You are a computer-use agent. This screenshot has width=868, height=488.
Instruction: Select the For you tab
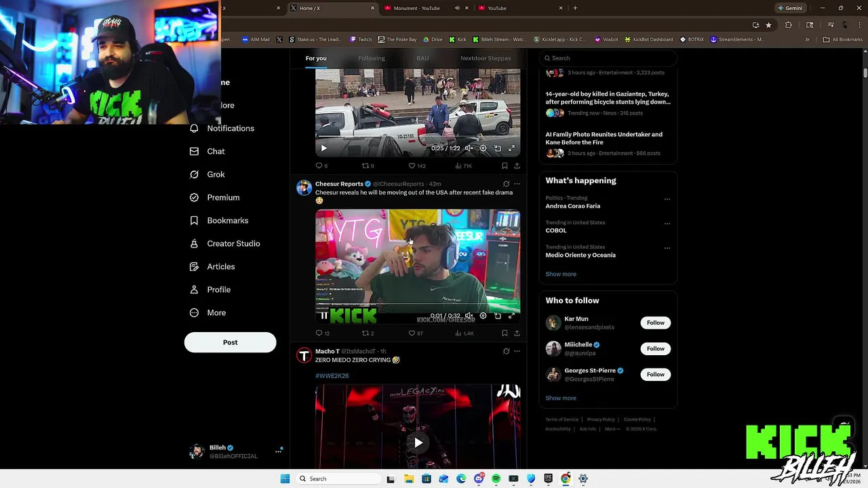point(316,58)
